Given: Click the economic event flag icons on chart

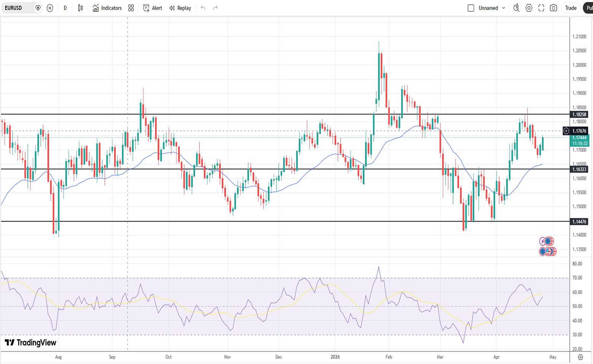Looking at the screenshot, I should (x=548, y=251).
